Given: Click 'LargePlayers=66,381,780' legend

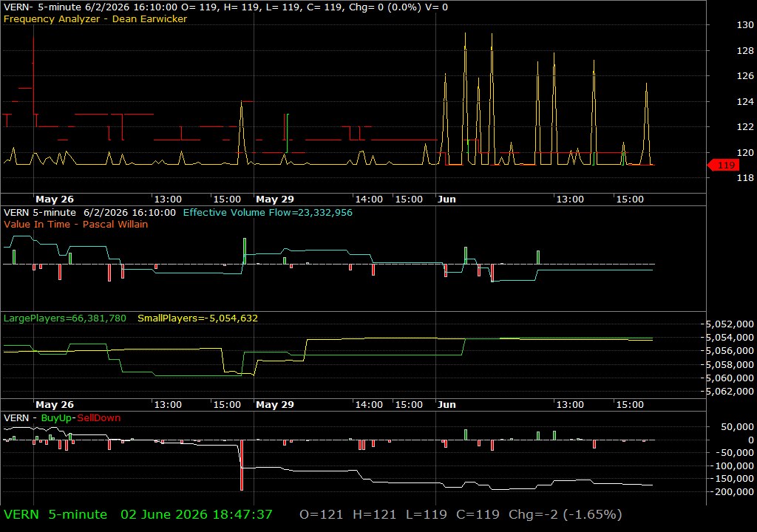Looking at the screenshot, I should (65, 318).
